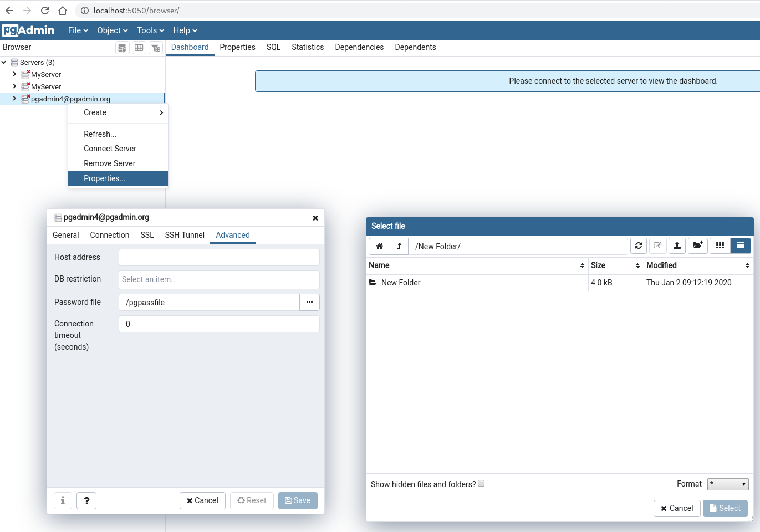Click the upload file icon
760x532 pixels.
(x=677, y=245)
